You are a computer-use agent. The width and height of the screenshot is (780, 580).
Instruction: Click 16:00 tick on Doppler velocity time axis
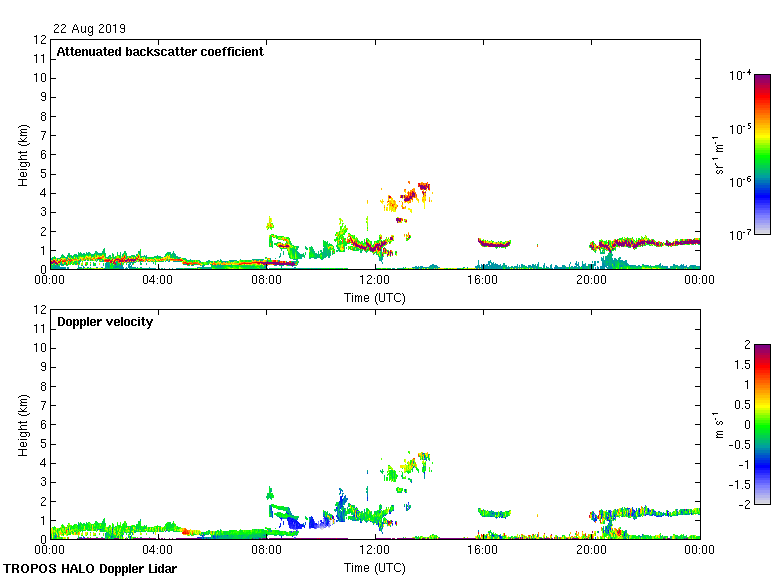pos(483,551)
